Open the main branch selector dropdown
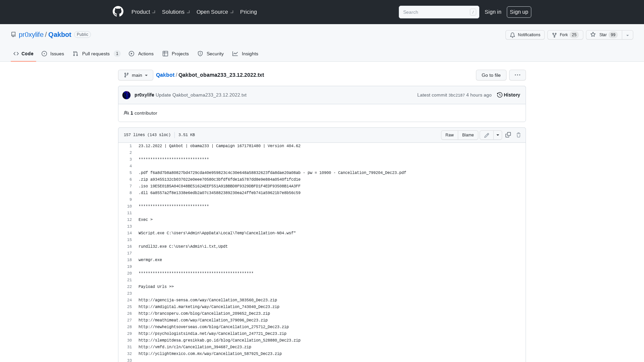The image size is (644, 362). (136, 75)
